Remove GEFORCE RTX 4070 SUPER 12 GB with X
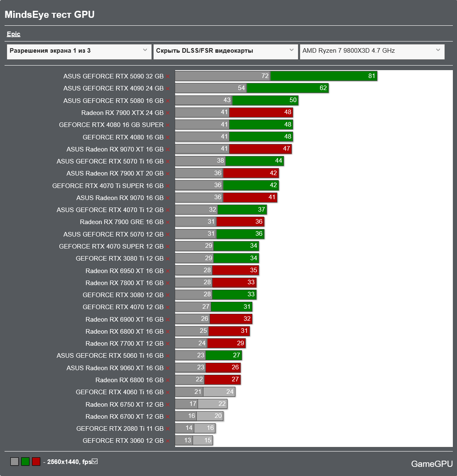This screenshot has height=476, width=457. pyautogui.click(x=168, y=247)
